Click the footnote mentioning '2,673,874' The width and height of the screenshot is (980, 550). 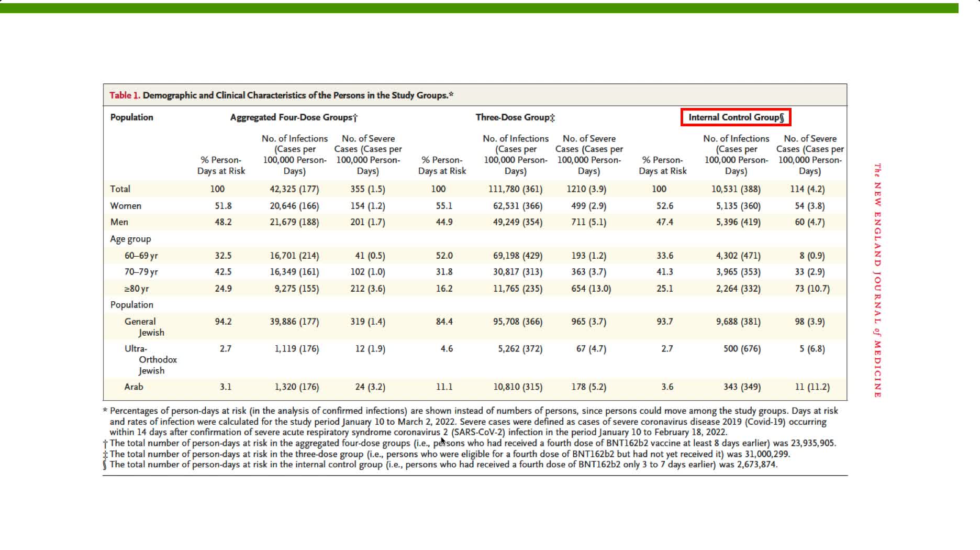tap(440, 465)
